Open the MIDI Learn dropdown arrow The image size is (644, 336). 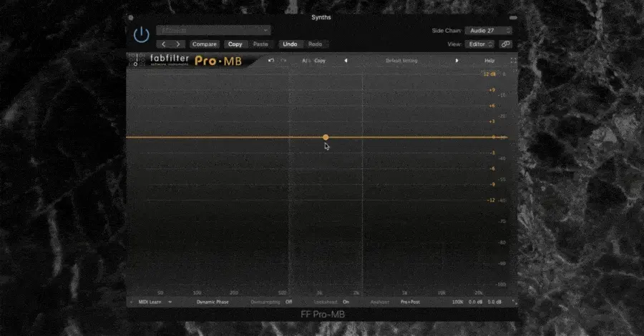170,302
